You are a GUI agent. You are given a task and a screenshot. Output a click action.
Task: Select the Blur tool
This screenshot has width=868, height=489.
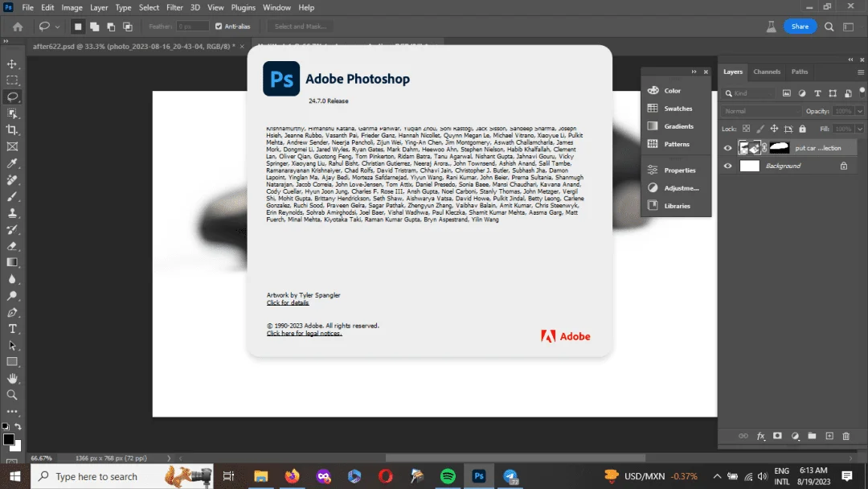[x=12, y=279]
